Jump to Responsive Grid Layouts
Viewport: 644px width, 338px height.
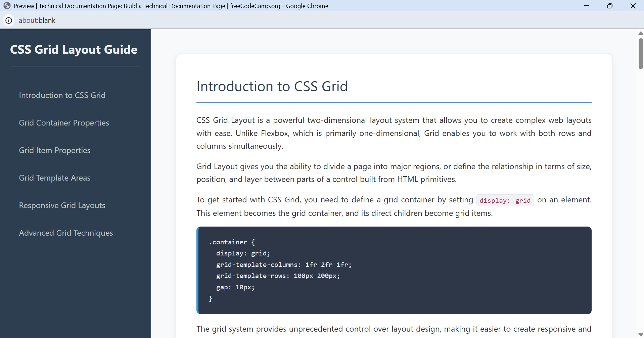(62, 205)
